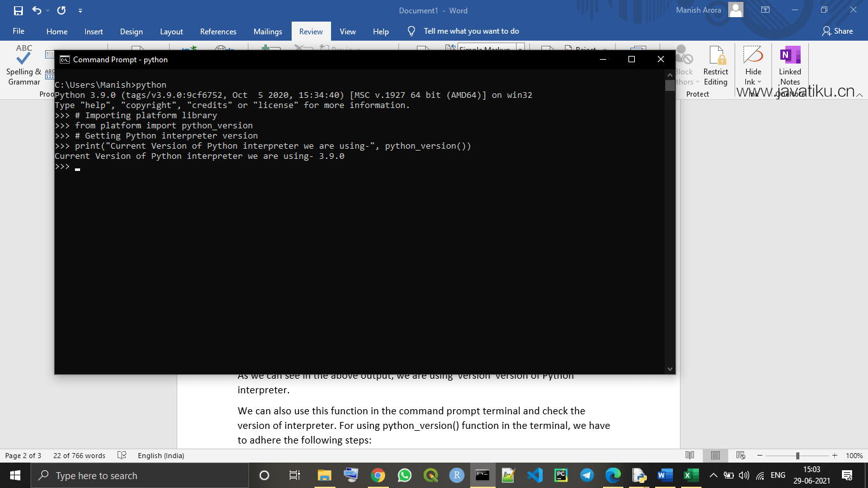Switch to the Home ribbon tab
Image resolution: width=868 pixels, height=488 pixels.
coord(57,31)
